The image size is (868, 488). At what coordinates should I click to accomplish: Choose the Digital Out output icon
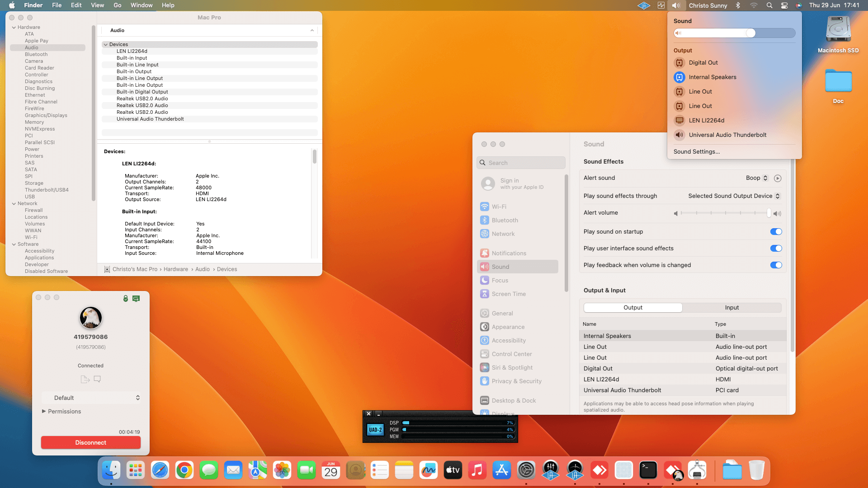tap(679, 63)
